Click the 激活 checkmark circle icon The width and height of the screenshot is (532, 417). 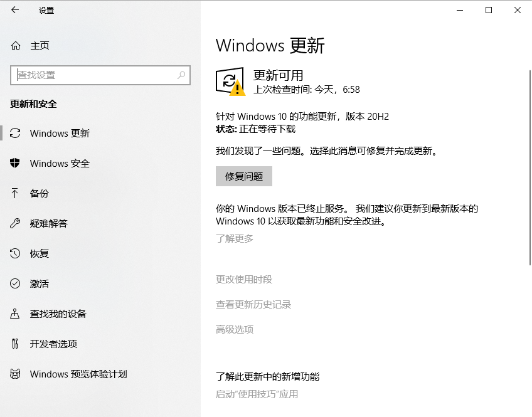point(15,283)
